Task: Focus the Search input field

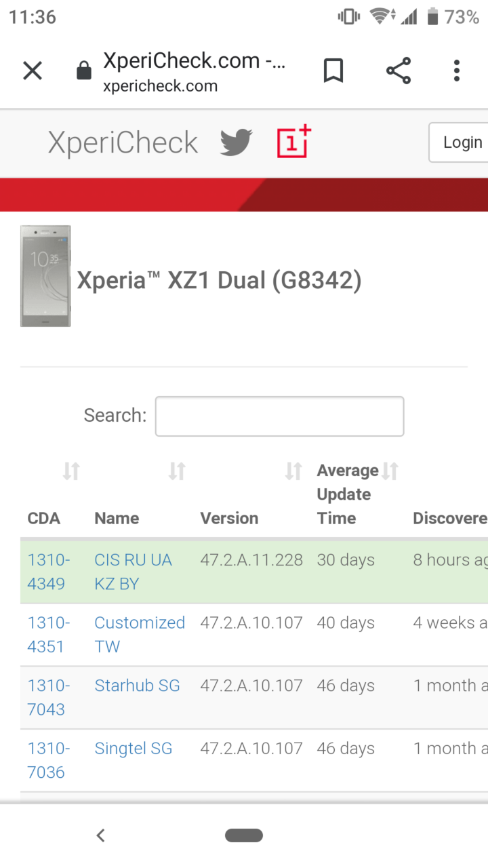Action: [279, 416]
